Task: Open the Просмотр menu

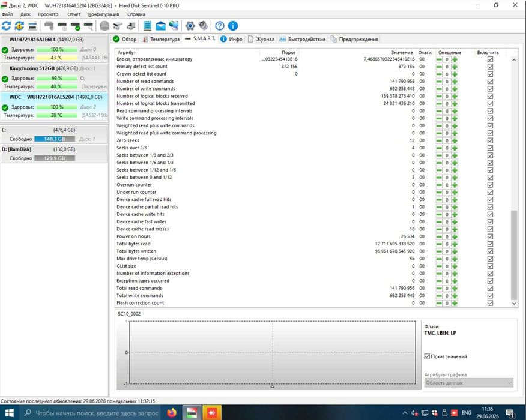Action: [48, 14]
